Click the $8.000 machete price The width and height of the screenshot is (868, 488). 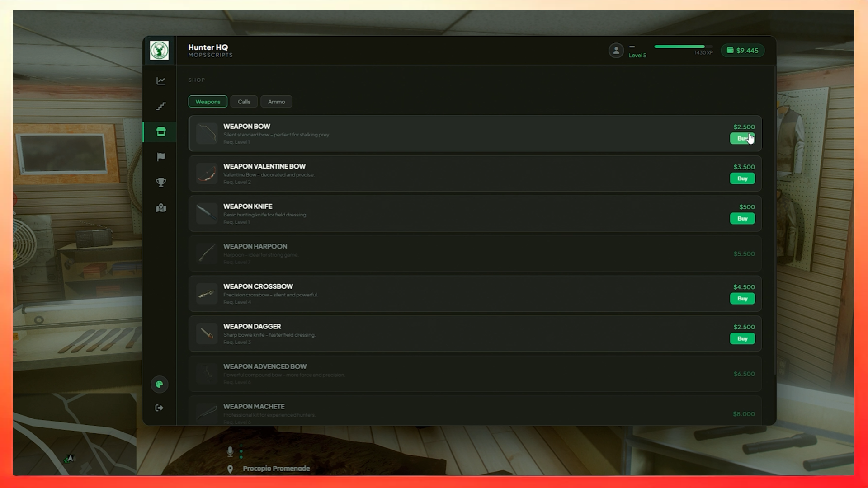click(744, 414)
